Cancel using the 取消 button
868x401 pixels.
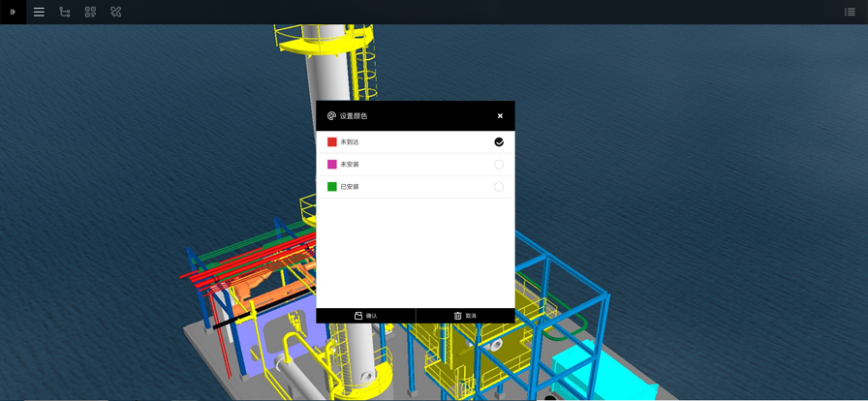465,316
